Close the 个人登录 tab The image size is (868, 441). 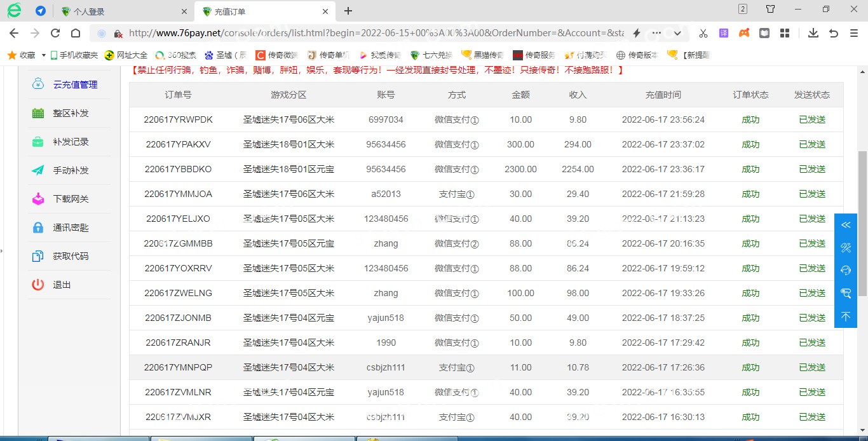184,11
